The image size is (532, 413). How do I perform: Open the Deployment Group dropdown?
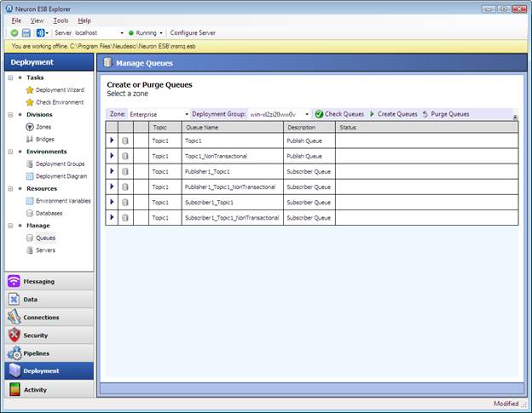coord(307,114)
